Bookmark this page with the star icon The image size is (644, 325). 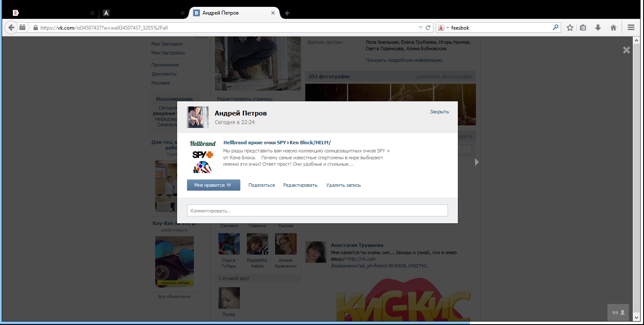pos(570,27)
